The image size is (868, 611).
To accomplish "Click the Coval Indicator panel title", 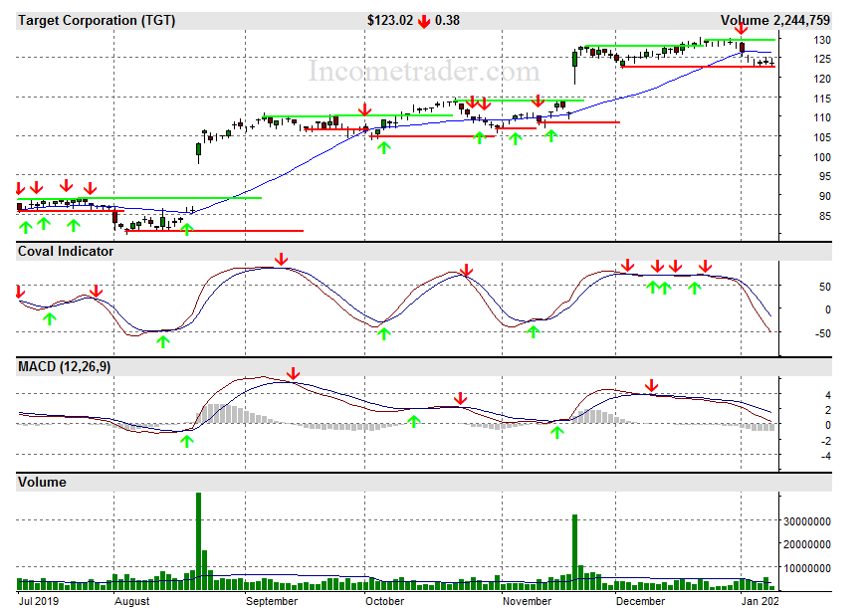I will [x=66, y=251].
